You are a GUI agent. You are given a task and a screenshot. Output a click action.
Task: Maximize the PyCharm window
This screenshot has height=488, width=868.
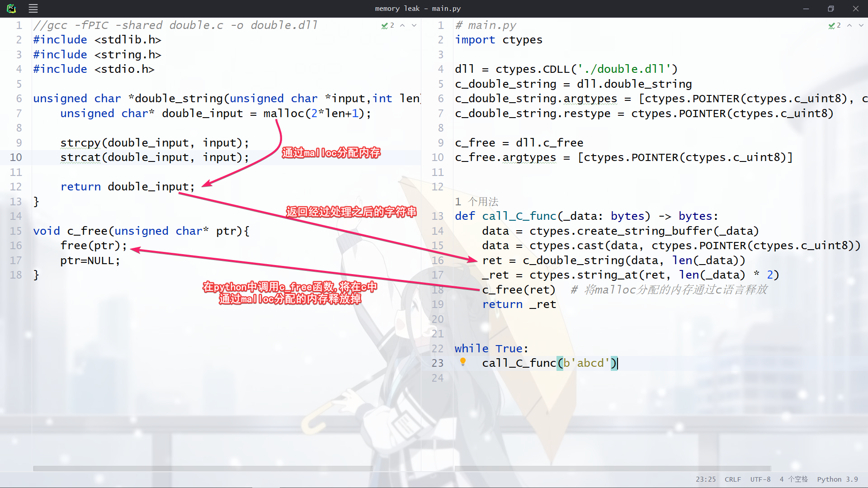[830, 9]
